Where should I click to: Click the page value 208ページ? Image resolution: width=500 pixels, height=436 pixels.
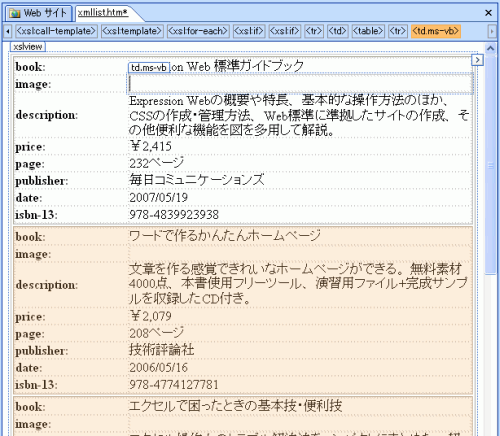coord(156,333)
